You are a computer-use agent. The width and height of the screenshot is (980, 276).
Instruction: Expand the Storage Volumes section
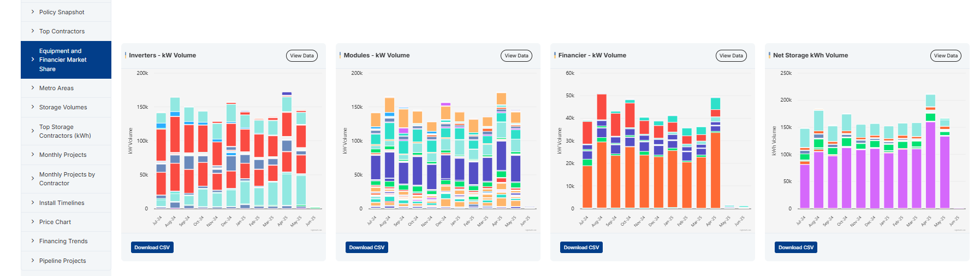tap(63, 107)
